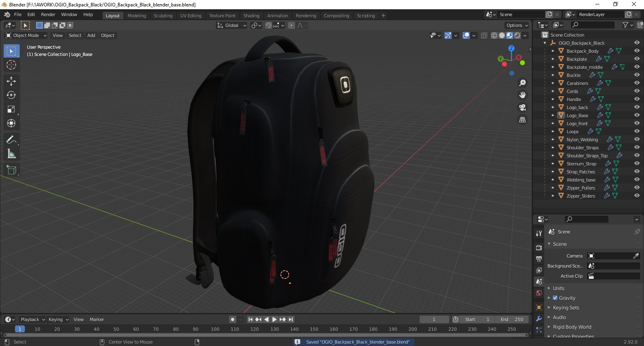Click the Select menu in viewport header

point(75,35)
